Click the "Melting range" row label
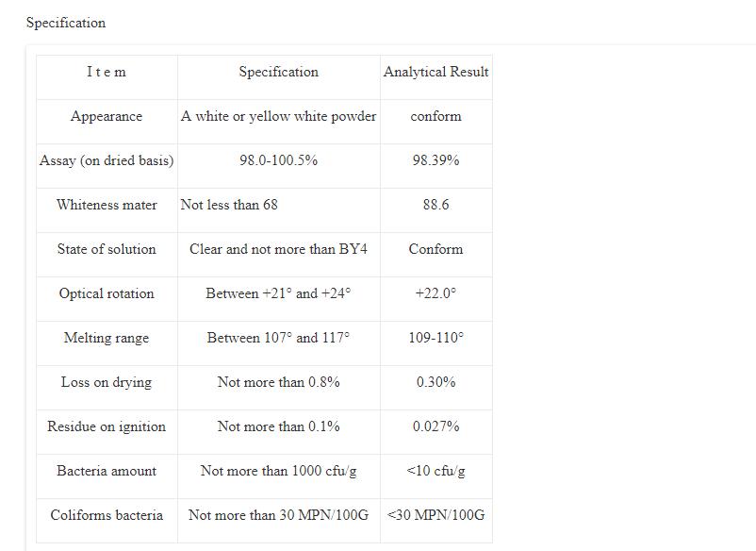 click(107, 338)
